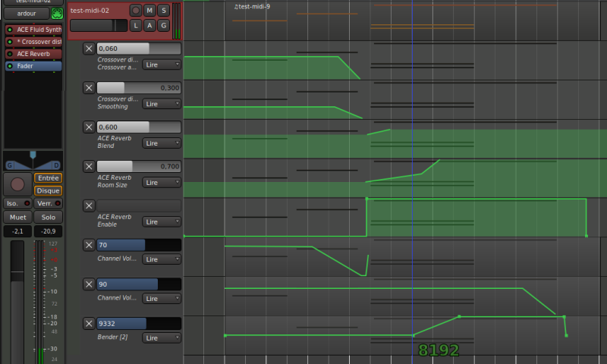This screenshot has height=364, width=607.
Task: Select ACE Fluid Synth processor
Action: [x=33, y=30]
